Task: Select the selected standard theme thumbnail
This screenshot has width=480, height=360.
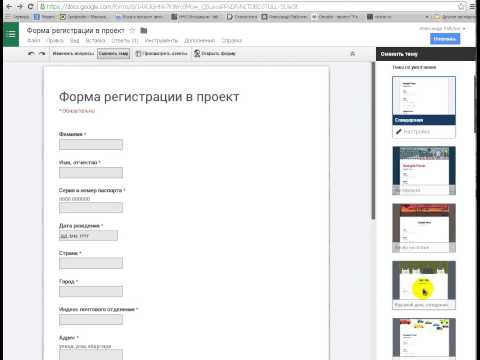Action: (424, 101)
